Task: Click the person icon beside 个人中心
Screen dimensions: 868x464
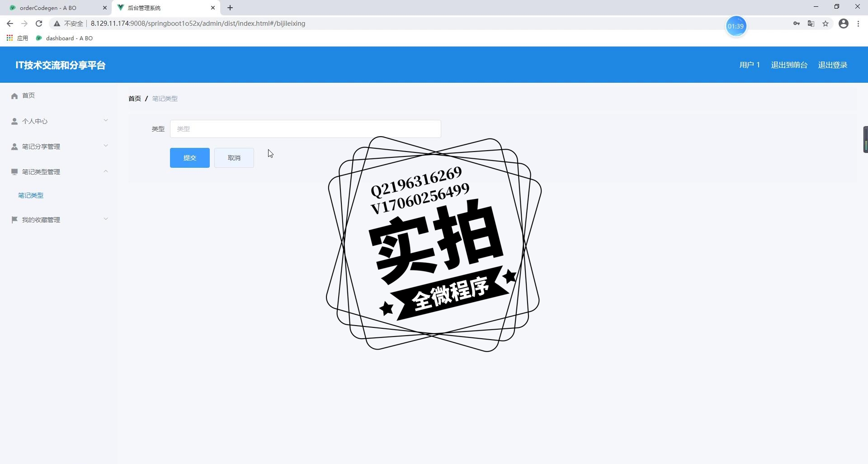Action: click(14, 121)
